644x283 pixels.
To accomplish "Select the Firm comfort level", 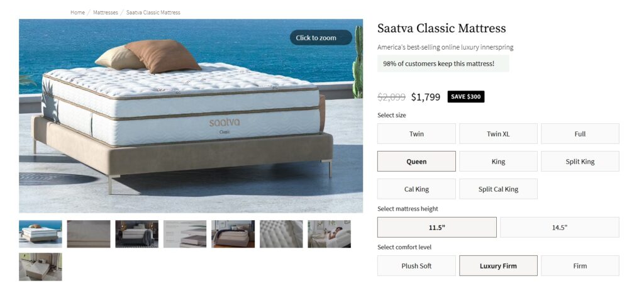I will tap(580, 266).
